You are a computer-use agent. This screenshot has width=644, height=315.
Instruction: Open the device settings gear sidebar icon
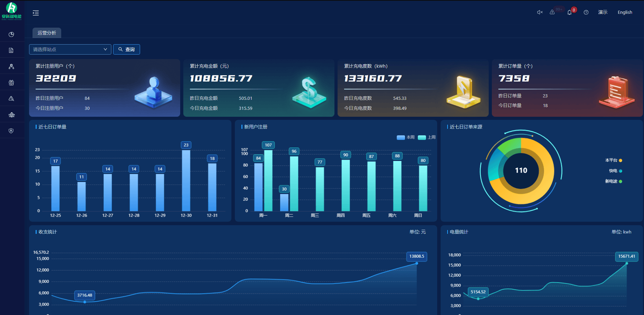(x=11, y=115)
